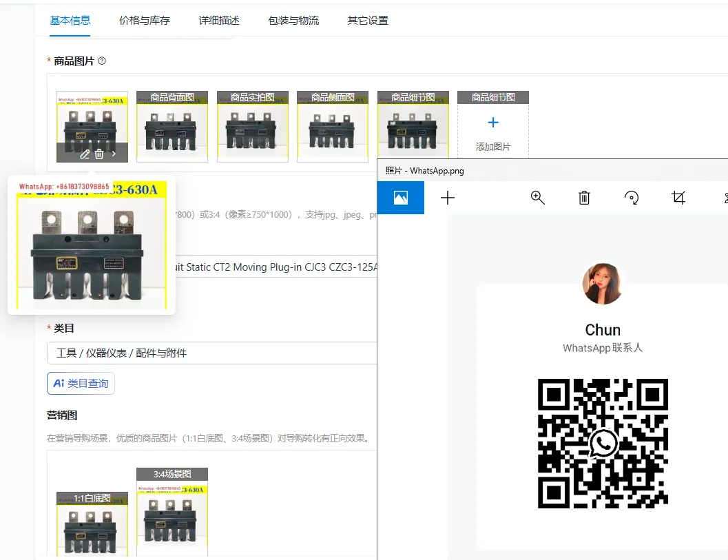728x560 pixels.
Task: Click the 3:4场景图 marketing image
Action: point(172,517)
